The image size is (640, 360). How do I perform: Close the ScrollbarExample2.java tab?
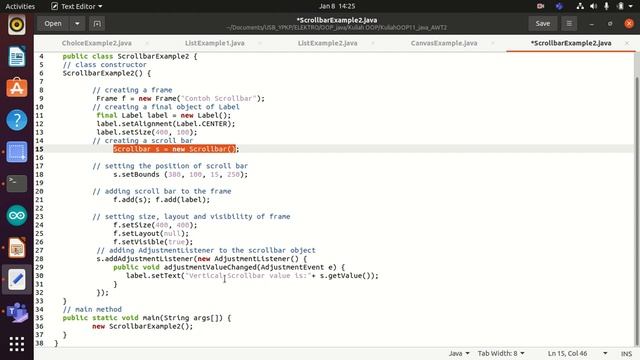point(627,43)
